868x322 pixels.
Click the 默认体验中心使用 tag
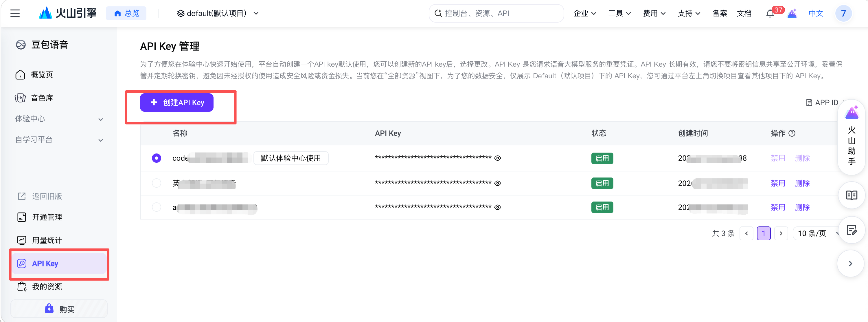290,158
